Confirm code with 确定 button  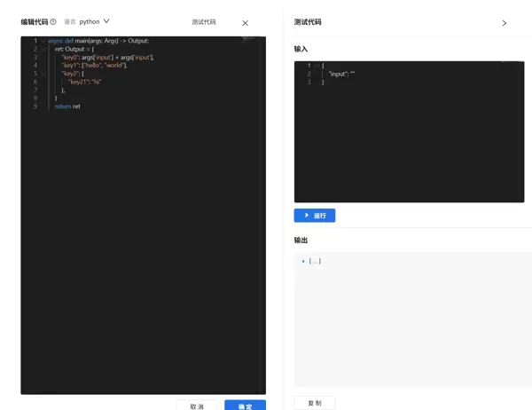click(245, 406)
